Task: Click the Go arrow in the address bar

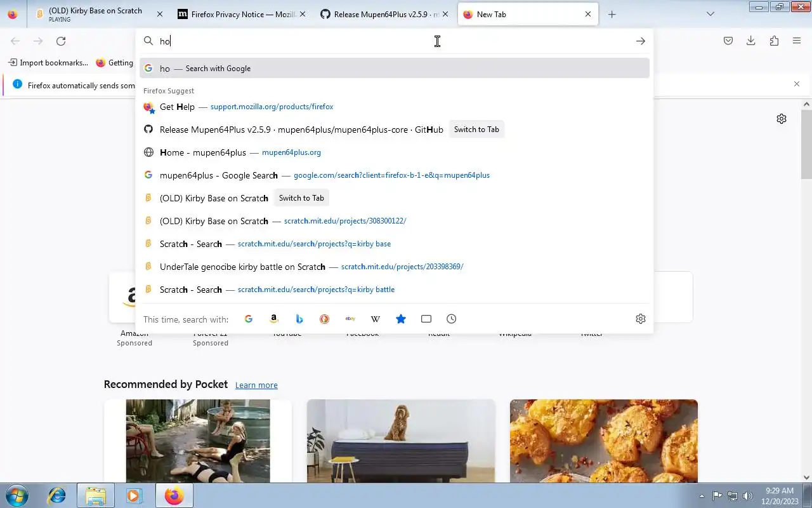Action: (x=641, y=41)
